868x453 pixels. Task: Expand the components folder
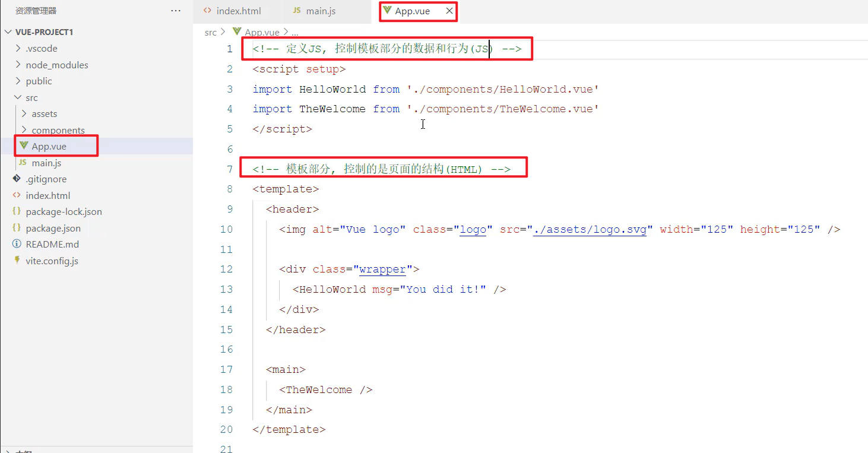[x=24, y=130]
